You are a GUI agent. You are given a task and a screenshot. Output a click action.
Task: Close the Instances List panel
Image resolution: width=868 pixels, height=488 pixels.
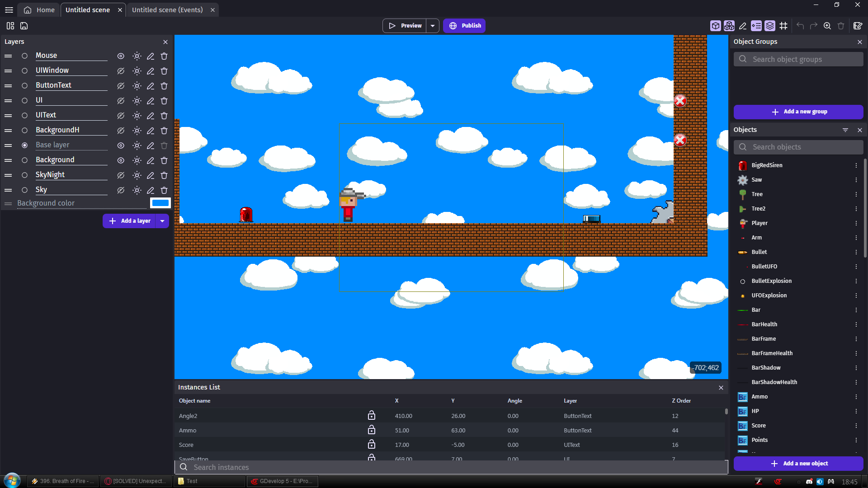(721, 388)
